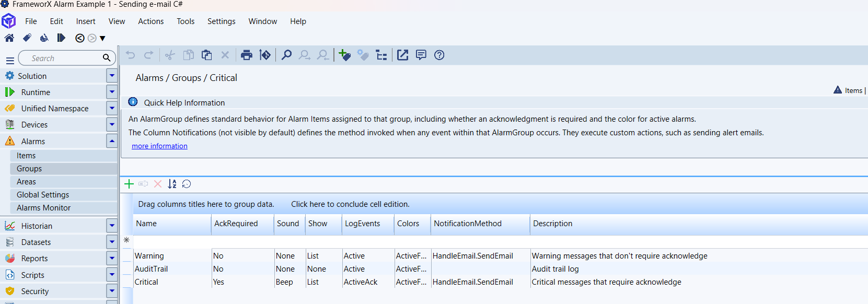The width and height of the screenshot is (868, 304).
Task: Expand the Historian section dropdown arrow
Action: (112, 226)
